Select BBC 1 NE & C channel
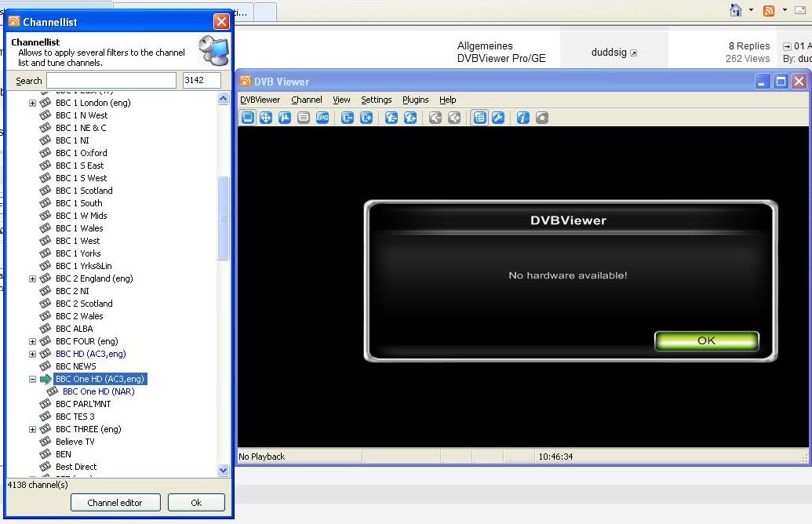Screen dimensions: 812x524 (81, 128)
